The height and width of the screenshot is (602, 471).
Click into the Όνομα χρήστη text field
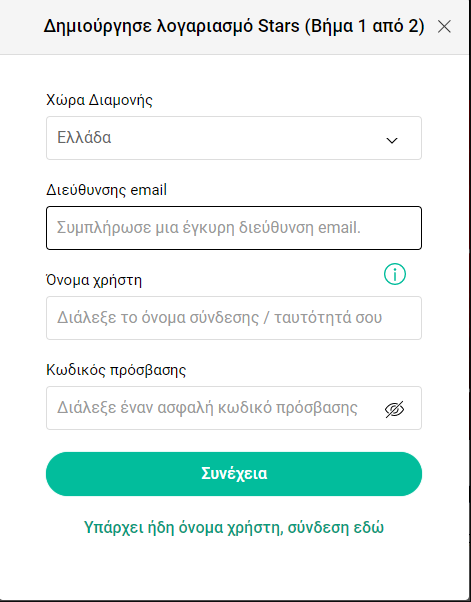[234, 318]
